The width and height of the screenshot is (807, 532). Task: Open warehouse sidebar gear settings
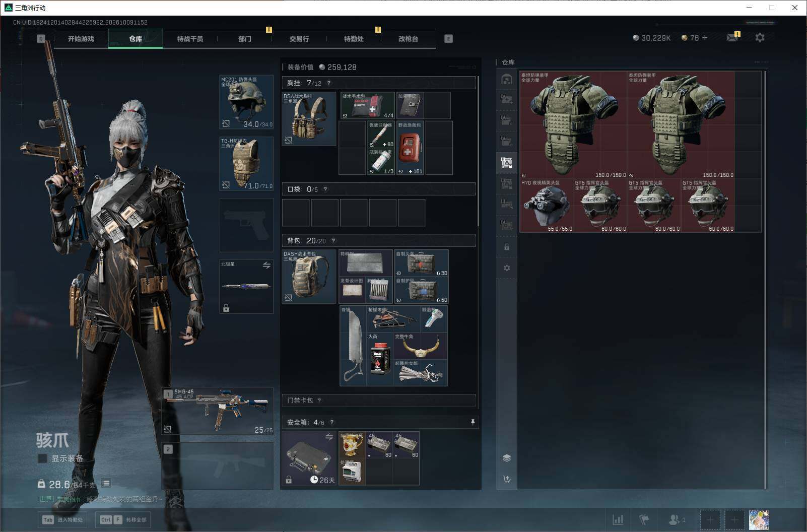[x=507, y=268]
